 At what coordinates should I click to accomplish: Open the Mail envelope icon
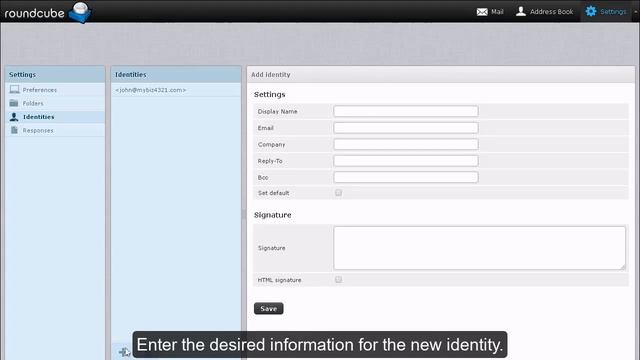pos(482,12)
